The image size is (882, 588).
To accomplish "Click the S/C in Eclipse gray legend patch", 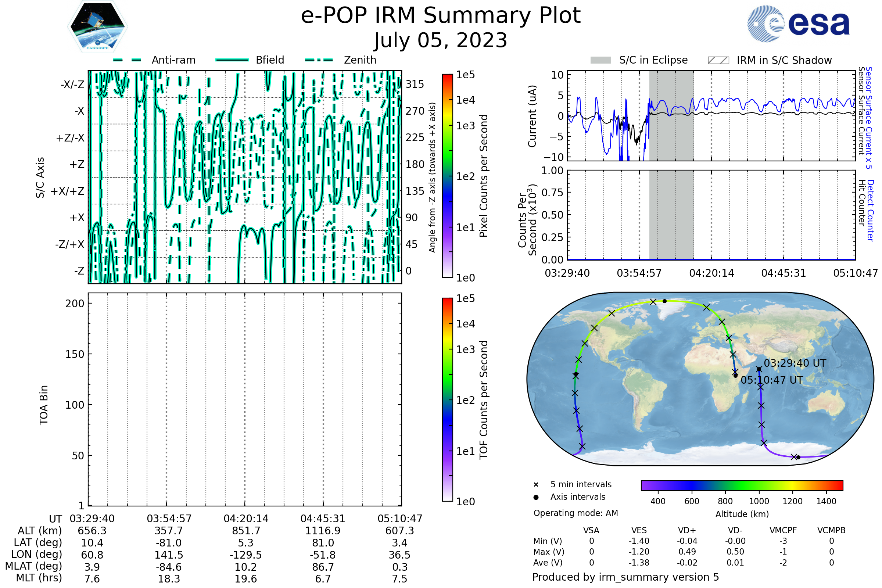I will tap(600, 60).
